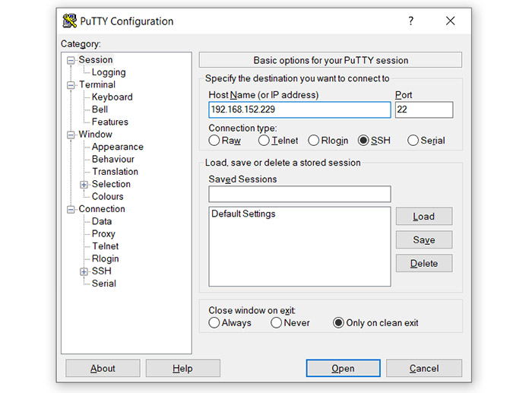Collapse the Window tree node

(x=71, y=135)
